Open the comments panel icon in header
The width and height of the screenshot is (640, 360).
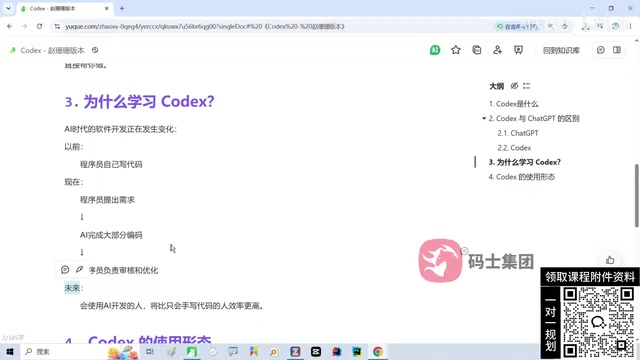tap(600, 50)
